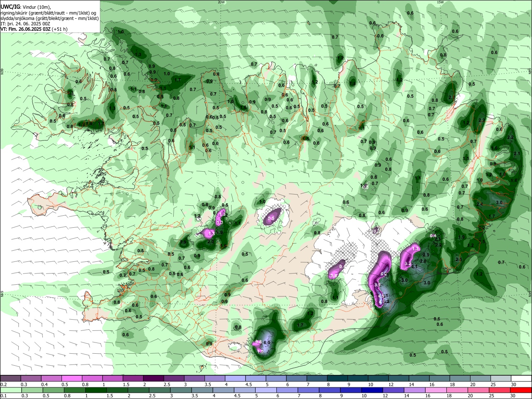Click the '(+51 h)' forecast offset

pyautogui.click(x=60, y=29)
